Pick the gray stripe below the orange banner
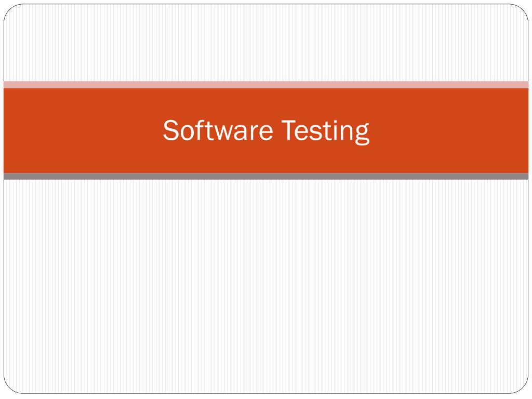Image resolution: width=532 pixels, height=399 pixels. click(266, 177)
